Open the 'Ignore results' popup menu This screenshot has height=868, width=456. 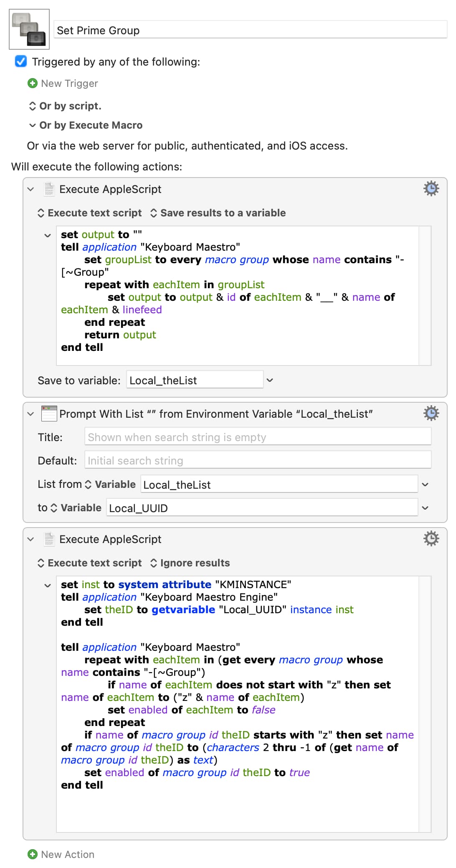coord(190,563)
